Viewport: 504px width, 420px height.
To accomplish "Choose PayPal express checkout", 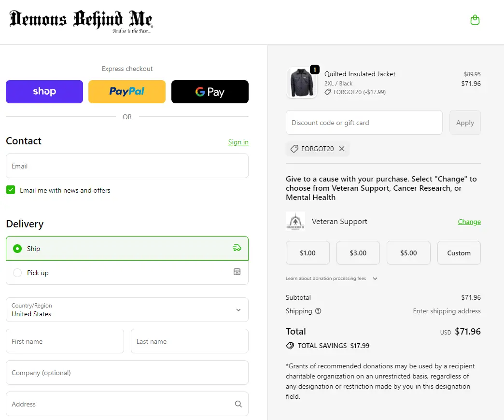I will (127, 92).
